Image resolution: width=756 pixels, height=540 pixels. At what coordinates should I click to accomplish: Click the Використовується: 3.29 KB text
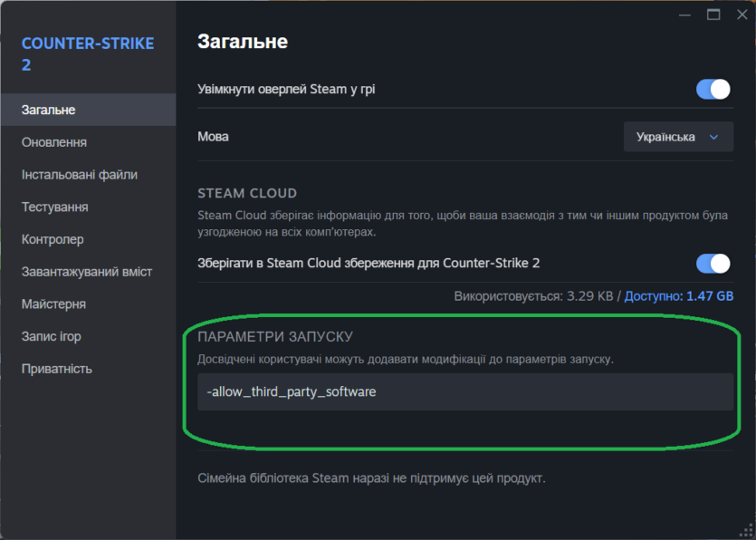click(x=533, y=296)
